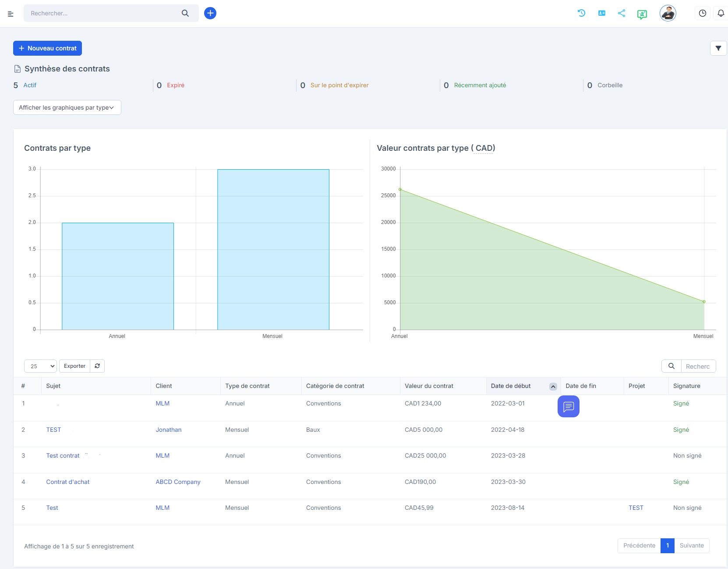Viewport: 728px width, 569px height.
Task: Click Non signé in row 3
Action: (x=687, y=455)
